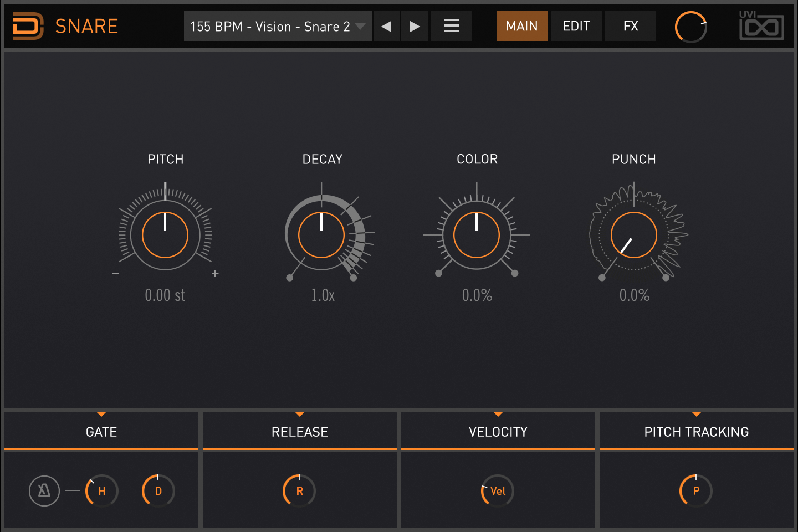Advance to the next preset
Image resolution: width=798 pixels, height=532 pixels.
[415, 26]
